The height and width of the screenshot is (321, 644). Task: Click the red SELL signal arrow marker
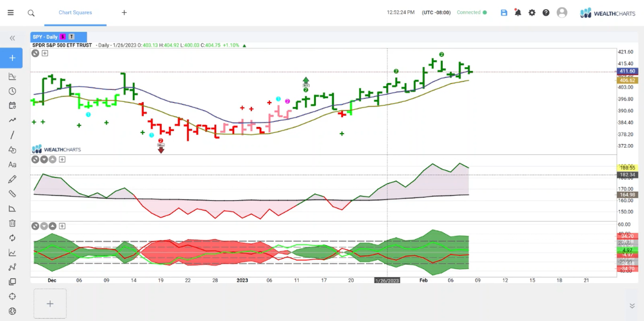[161, 148]
